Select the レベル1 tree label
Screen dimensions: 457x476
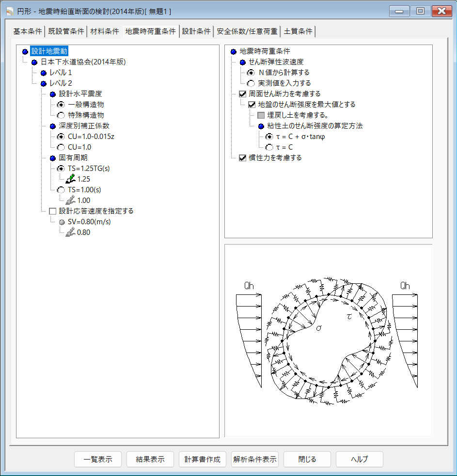click(x=61, y=73)
